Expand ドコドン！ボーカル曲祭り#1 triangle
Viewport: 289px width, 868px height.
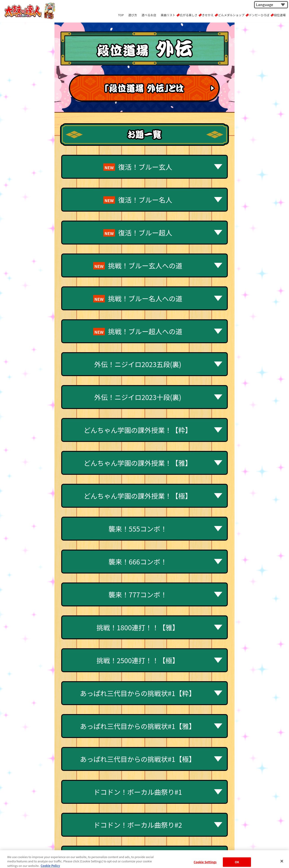point(218,792)
